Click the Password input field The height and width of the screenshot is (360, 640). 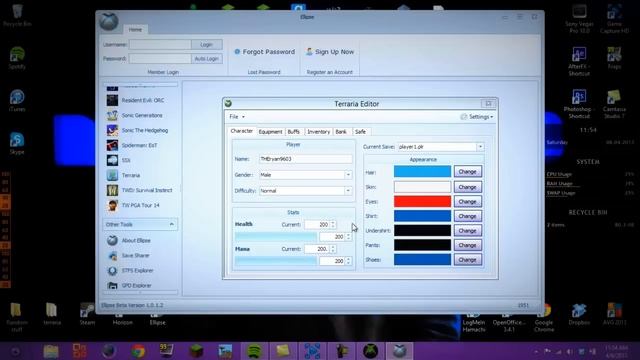(x=160, y=59)
